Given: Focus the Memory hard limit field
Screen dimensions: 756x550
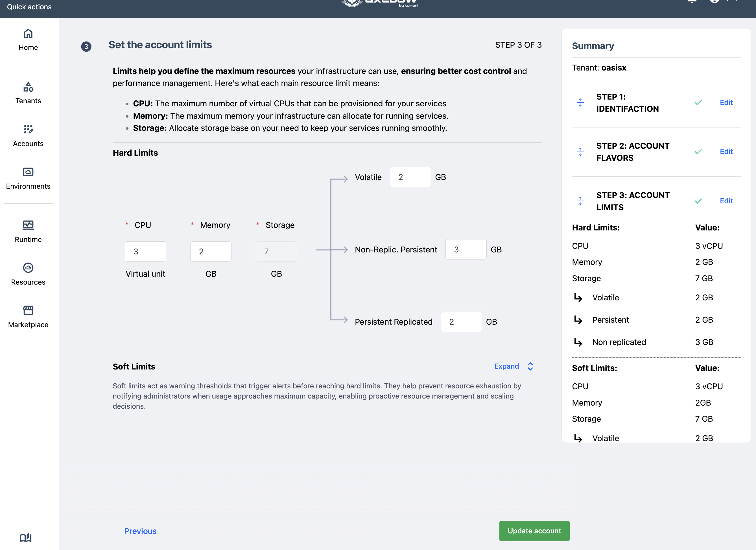Looking at the screenshot, I should (x=211, y=252).
